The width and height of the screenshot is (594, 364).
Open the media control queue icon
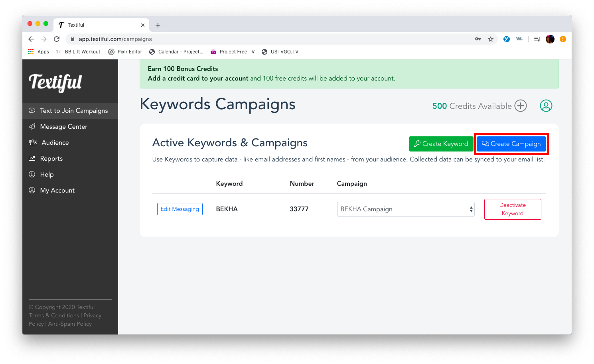(537, 39)
